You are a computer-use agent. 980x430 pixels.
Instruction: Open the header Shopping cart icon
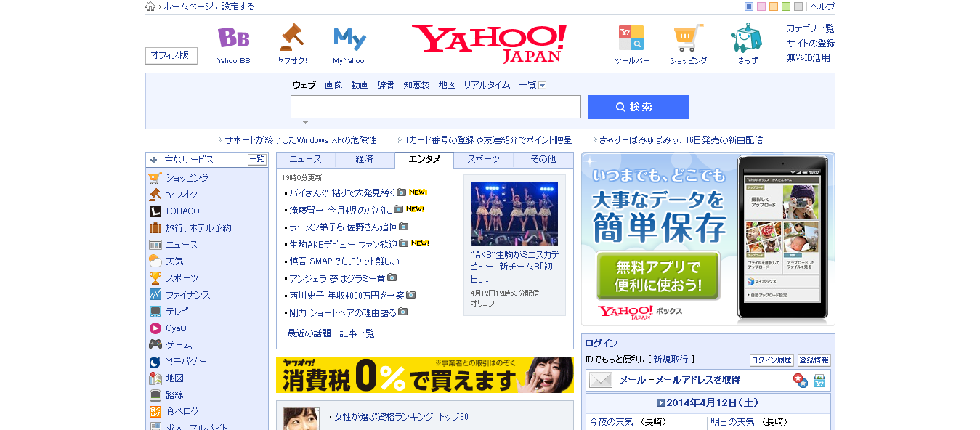pos(688,38)
